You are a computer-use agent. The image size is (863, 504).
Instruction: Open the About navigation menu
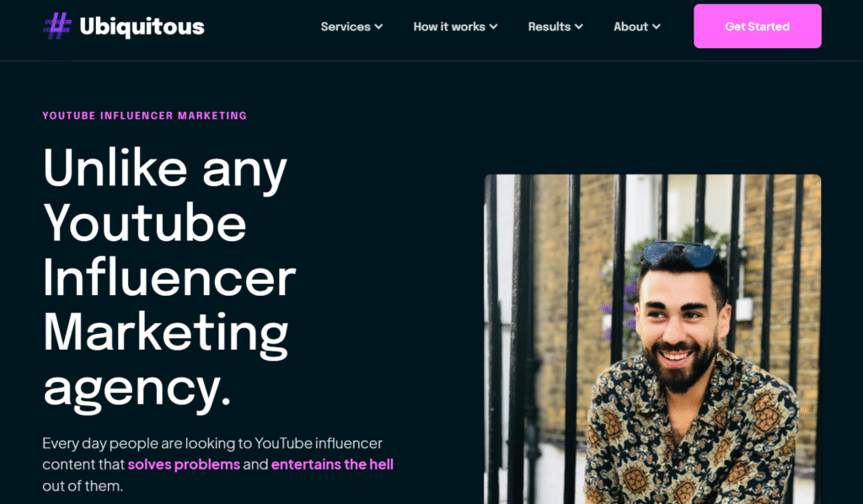[630, 26]
